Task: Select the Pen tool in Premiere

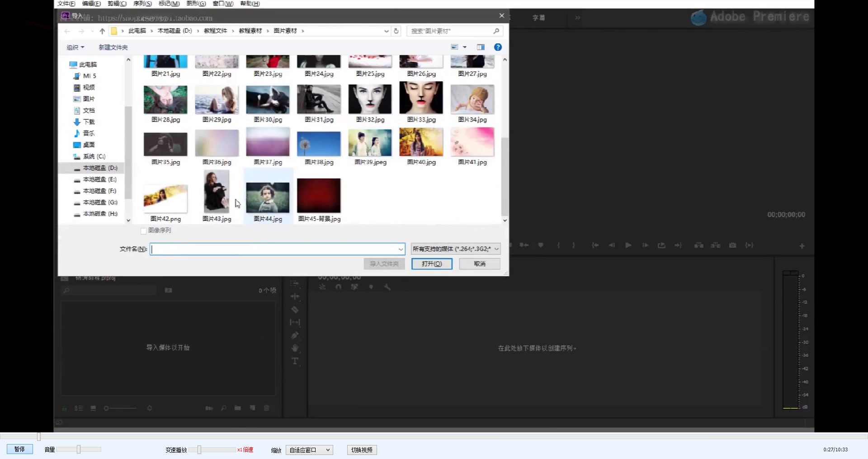Action: 295,335
